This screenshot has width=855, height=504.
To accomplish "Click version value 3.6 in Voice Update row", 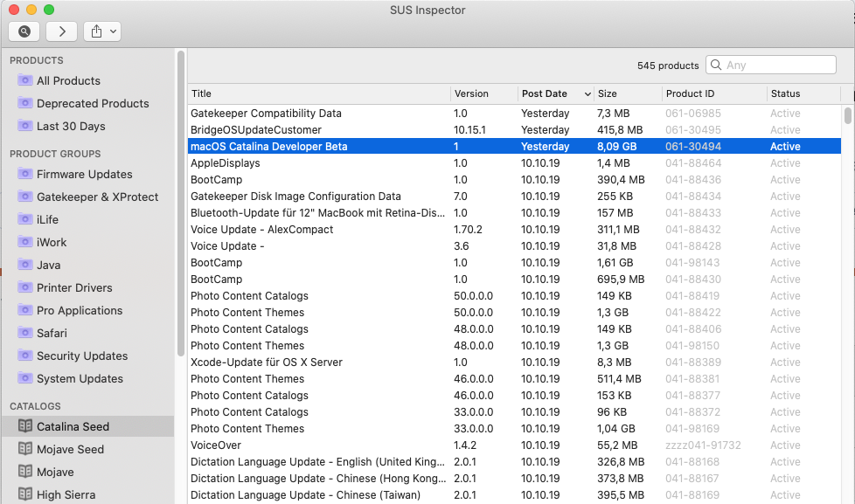I will click(462, 246).
